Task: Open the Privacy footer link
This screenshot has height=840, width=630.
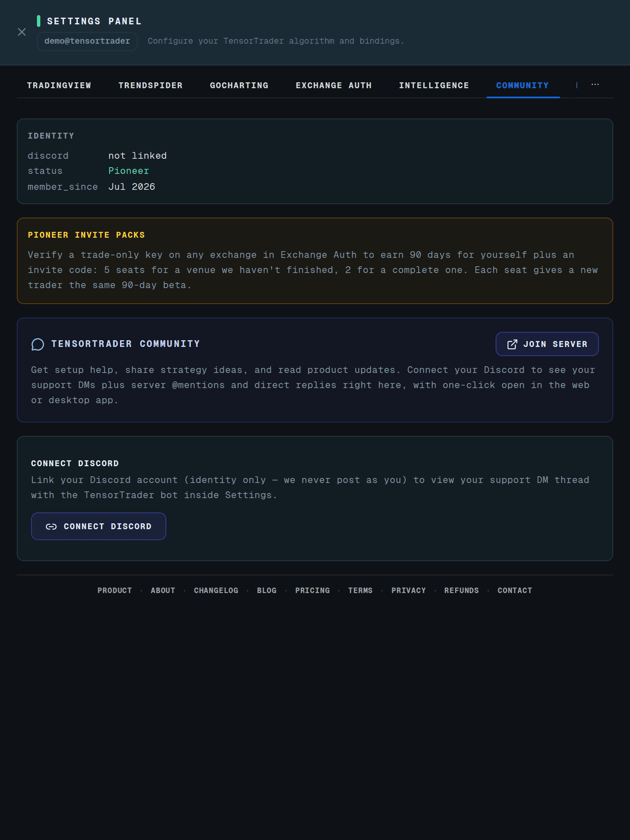Action: click(409, 591)
